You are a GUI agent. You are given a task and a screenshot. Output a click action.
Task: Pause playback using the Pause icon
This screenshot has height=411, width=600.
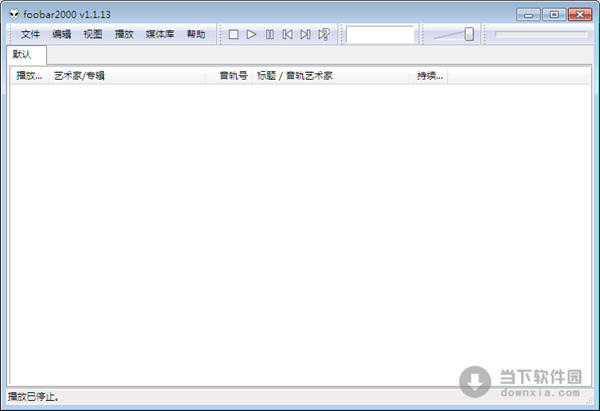pos(270,34)
